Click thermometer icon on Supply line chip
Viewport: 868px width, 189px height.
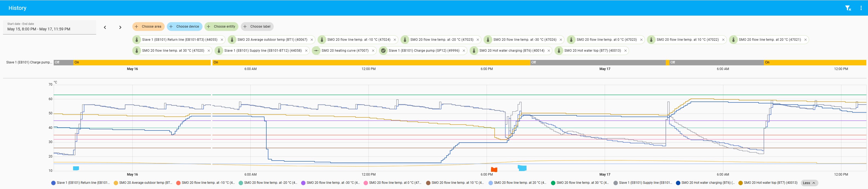tap(219, 51)
